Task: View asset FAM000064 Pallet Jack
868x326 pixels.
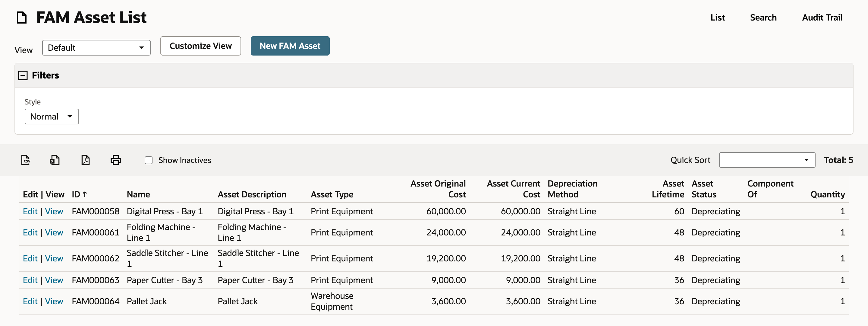Action: pyautogui.click(x=54, y=301)
